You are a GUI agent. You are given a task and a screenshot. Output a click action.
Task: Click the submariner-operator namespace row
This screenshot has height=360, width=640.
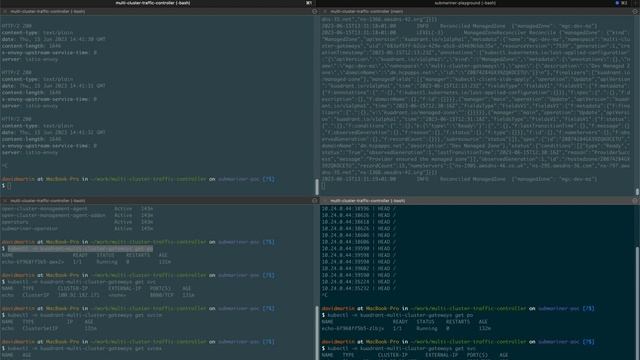pyautogui.click(x=77, y=229)
